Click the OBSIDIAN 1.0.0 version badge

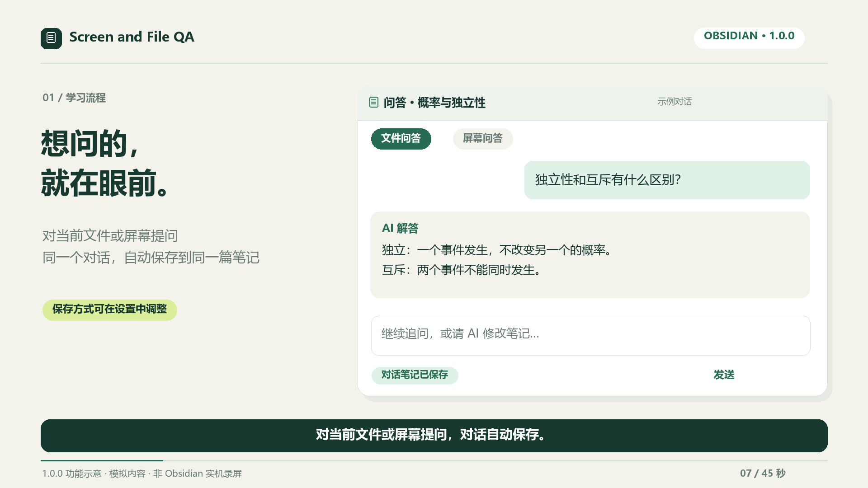(749, 37)
